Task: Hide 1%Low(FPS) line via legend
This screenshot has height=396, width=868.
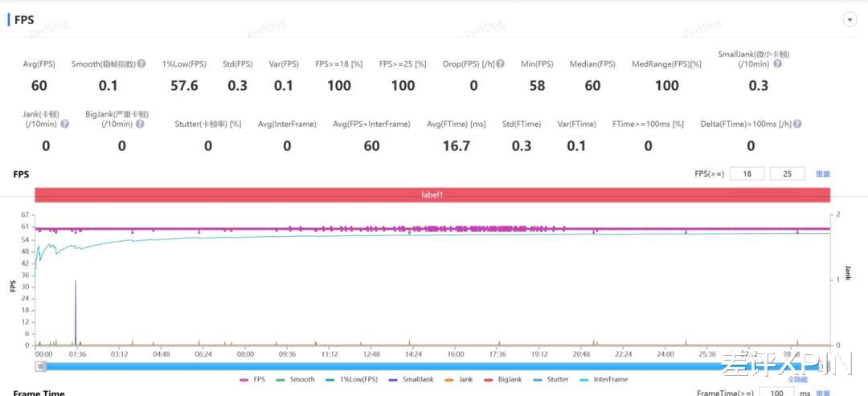Action: (351, 379)
